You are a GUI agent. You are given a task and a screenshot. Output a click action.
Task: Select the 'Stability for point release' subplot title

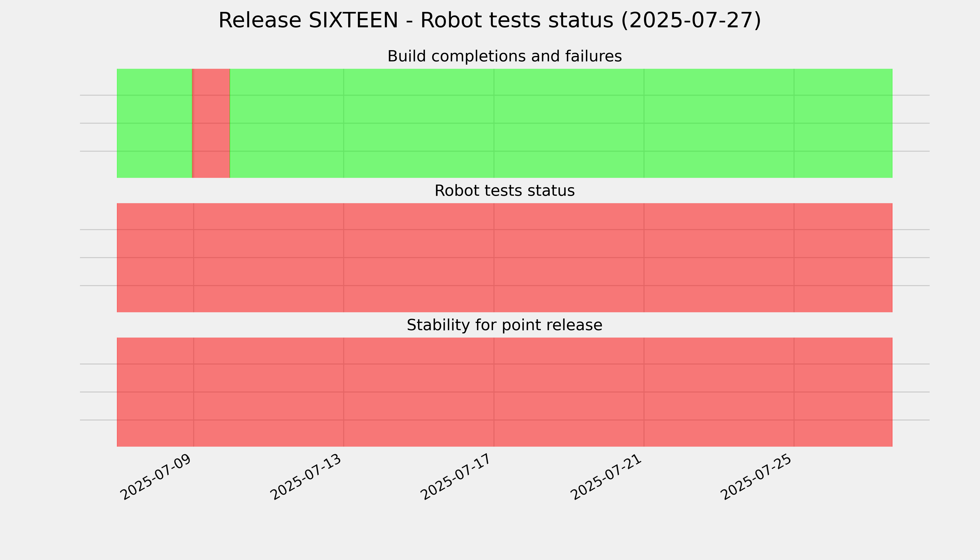(x=504, y=325)
